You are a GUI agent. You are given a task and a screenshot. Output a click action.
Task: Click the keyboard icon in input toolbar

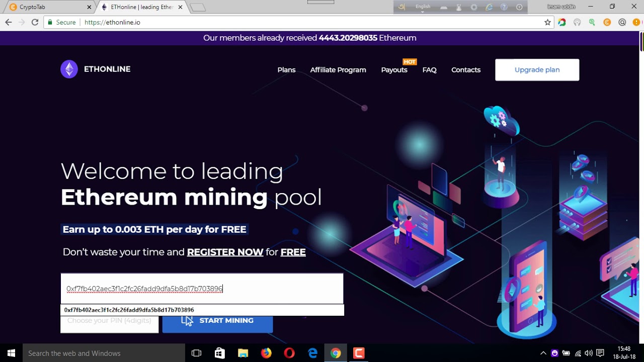click(444, 8)
